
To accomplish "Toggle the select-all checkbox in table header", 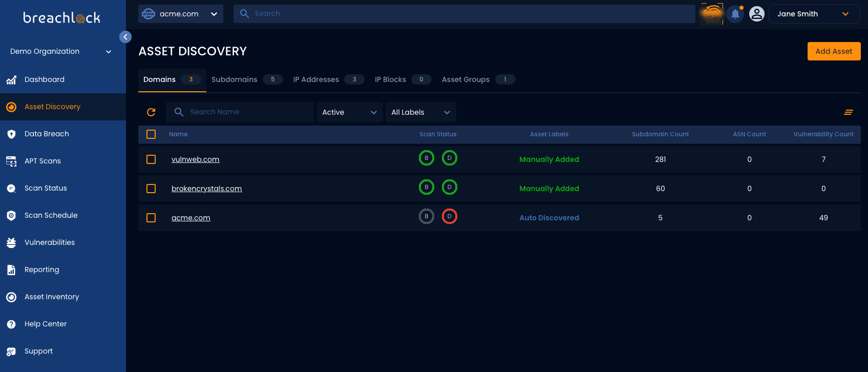I will pos(151,134).
